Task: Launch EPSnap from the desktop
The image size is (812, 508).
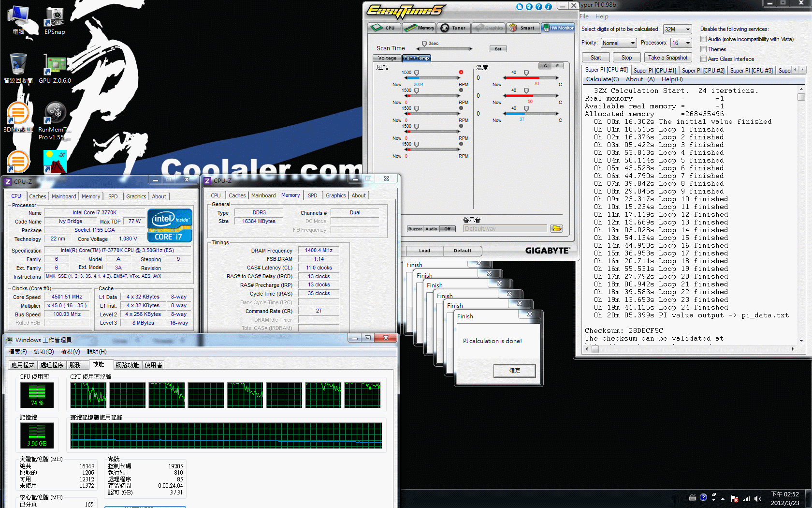Action: (x=55, y=20)
